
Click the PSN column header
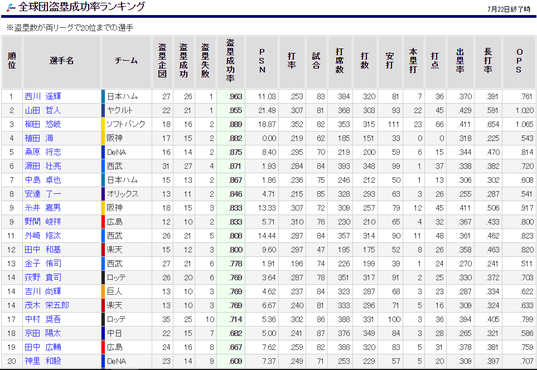click(262, 61)
